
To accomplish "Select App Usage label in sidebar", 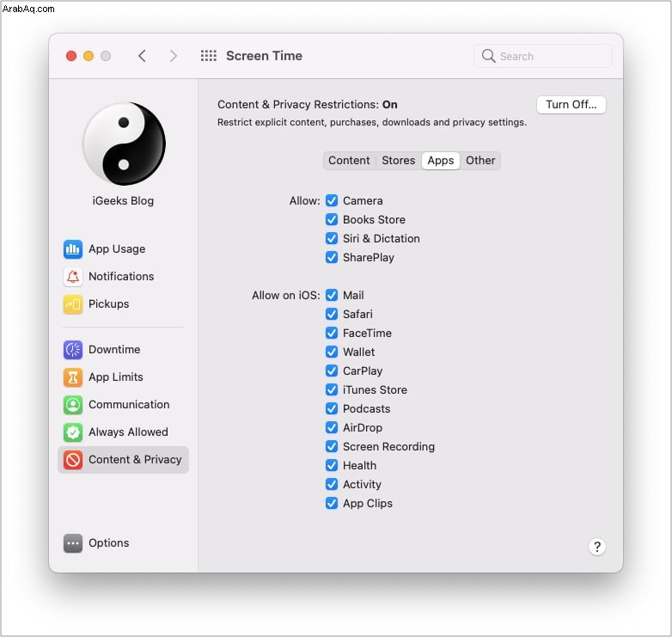I will point(117,249).
